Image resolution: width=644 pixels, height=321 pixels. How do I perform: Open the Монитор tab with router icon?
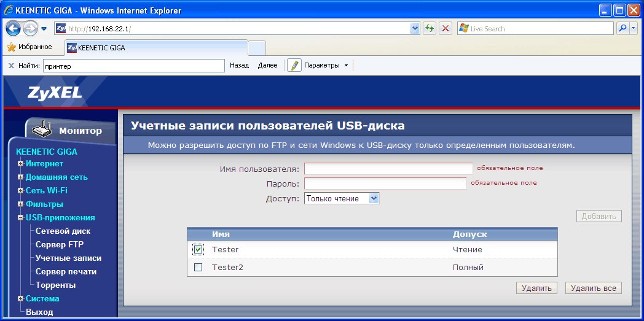[x=70, y=131]
